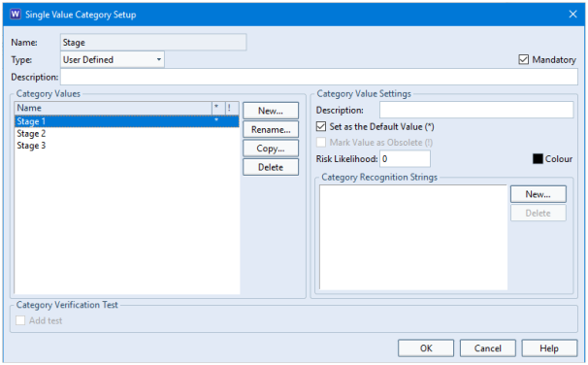This screenshot has width=588, height=365.
Task: Close the Single Value Category Setup dialog
Action: pyautogui.click(x=572, y=15)
